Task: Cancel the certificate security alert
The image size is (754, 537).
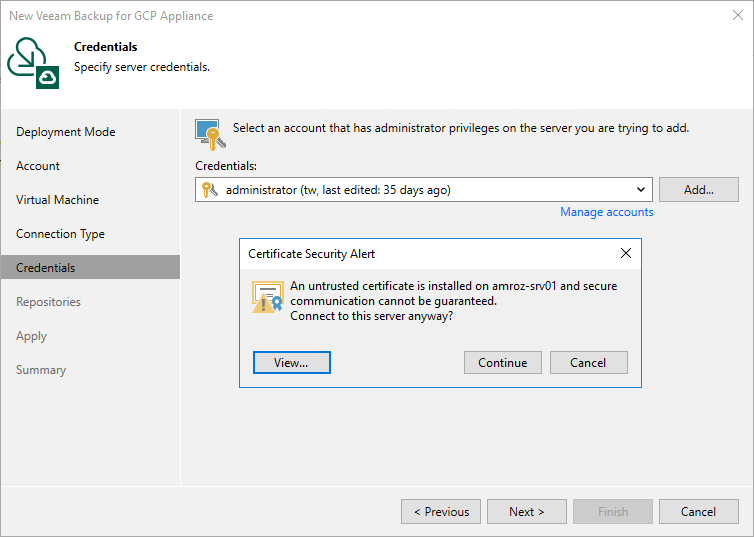Action: (588, 362)
